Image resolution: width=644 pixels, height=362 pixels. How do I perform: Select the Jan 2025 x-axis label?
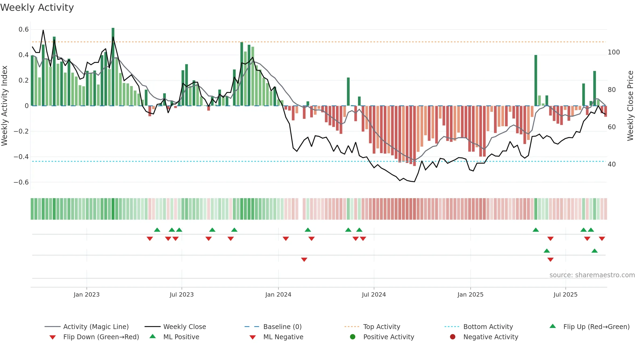(x=470, y=294)
